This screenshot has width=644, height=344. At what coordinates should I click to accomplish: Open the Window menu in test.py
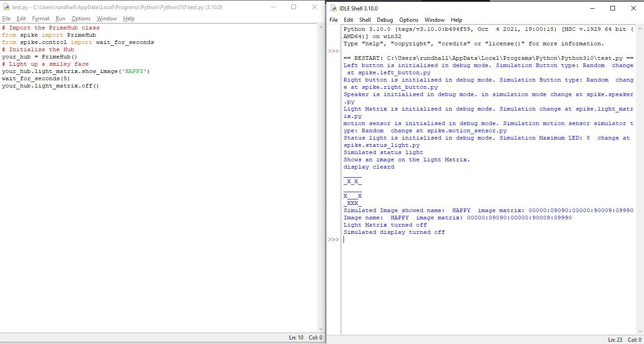click(107, 19)
